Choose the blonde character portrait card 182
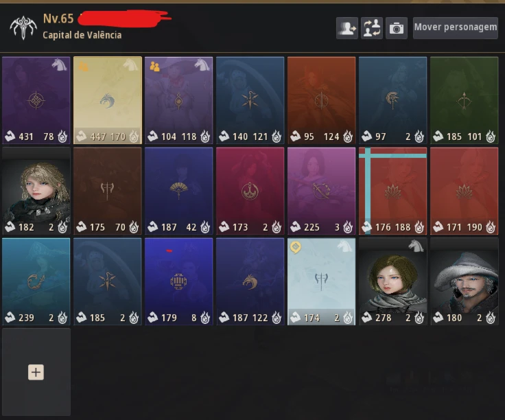Image resolution: width=505 pixels, height=420 pixels. click(x=36, y=191)
